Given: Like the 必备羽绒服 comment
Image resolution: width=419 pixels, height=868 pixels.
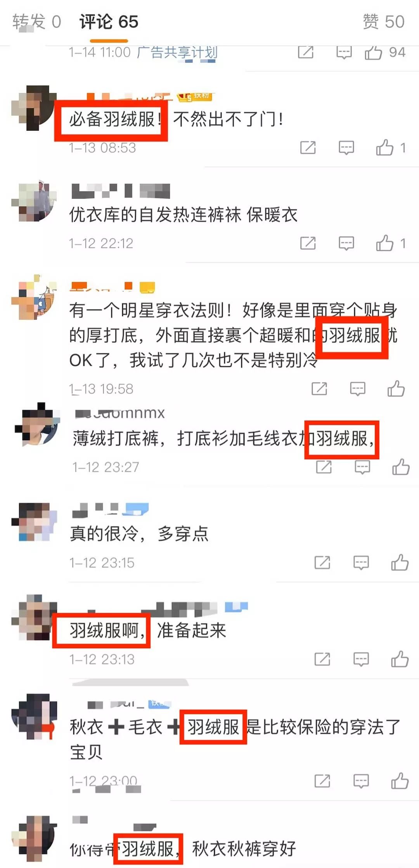Looking at the screenshot, I should pyautogui.click(x=390, y=148).
